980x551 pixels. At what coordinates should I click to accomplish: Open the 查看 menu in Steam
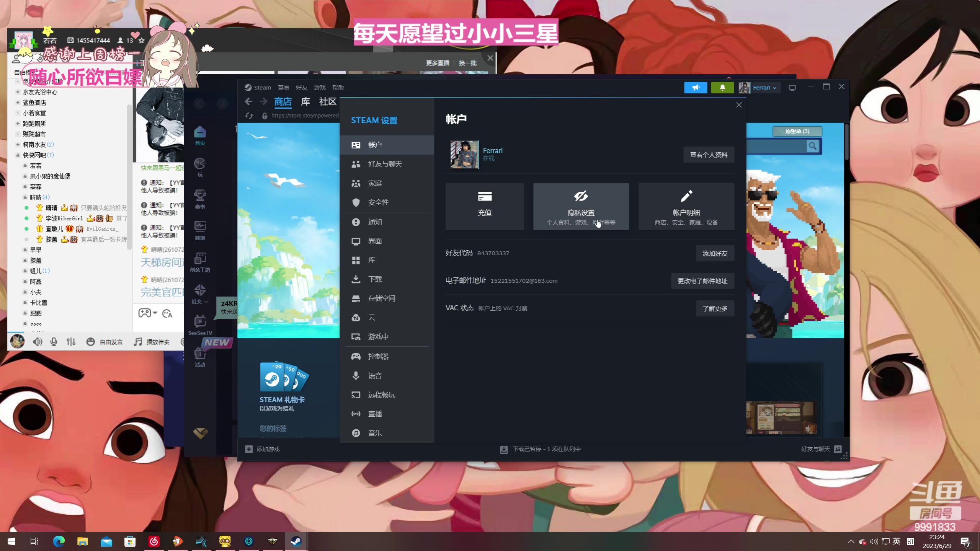point(283,88)
